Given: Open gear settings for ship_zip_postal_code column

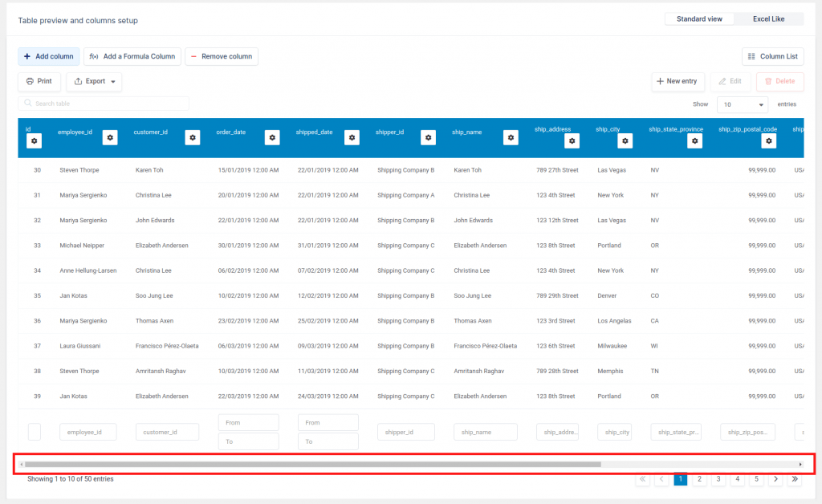Looking at the screenshot, I should 768,140.
